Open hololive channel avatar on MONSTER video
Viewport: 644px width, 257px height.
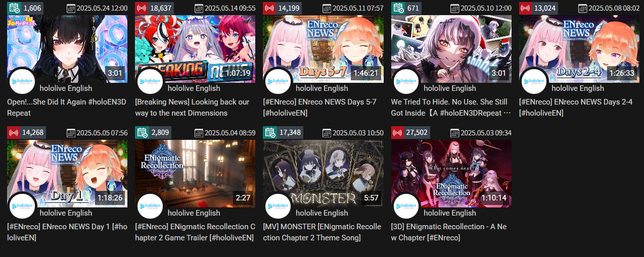click(x=278, y=206)
